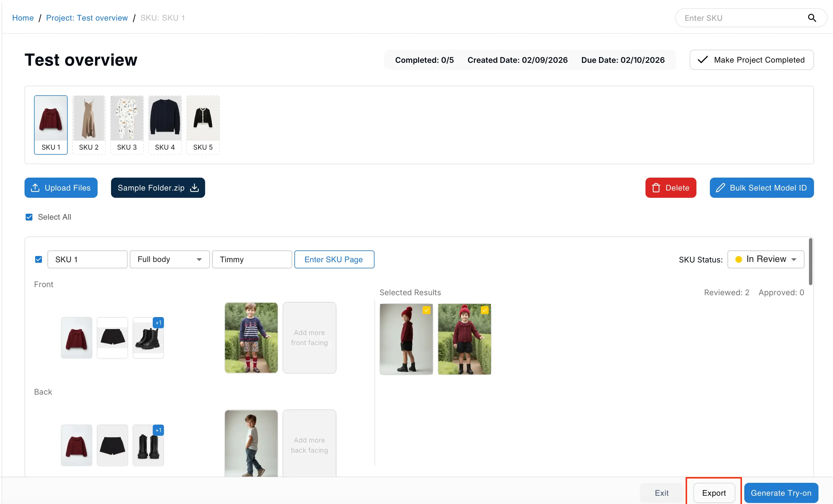
Task: Open the Back model photo of boy in jeans
Action: tap(251, 443)
